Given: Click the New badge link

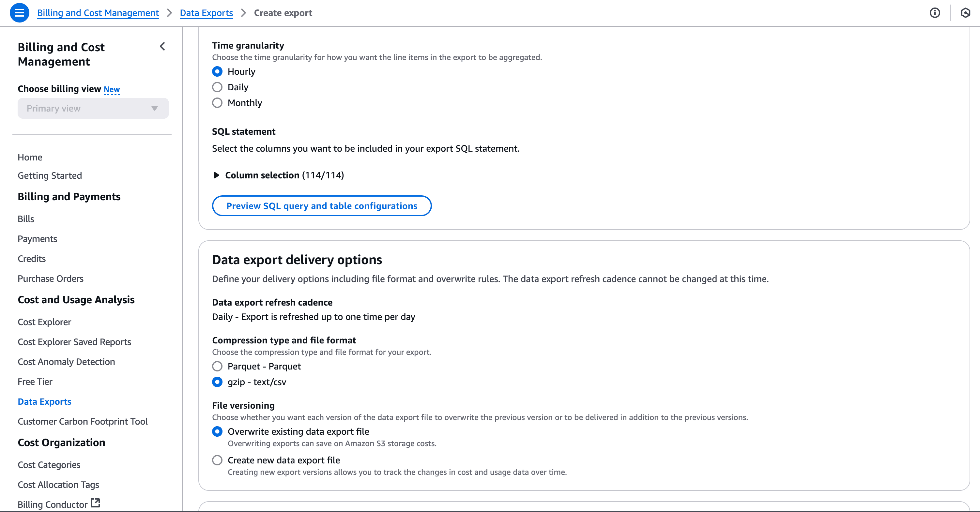Looking at the screenshot, I should tap(112, 89).
